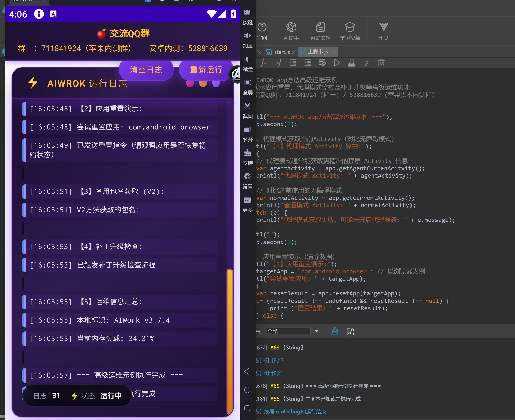Tap the emulator 加量 volume up icon

coord(247,36)
